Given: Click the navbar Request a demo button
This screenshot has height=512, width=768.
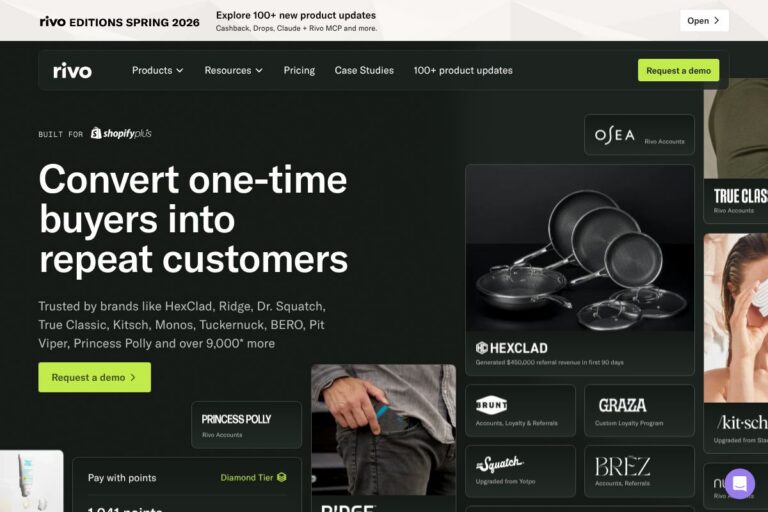Looking at the screenshot, I should pos(678,71).
